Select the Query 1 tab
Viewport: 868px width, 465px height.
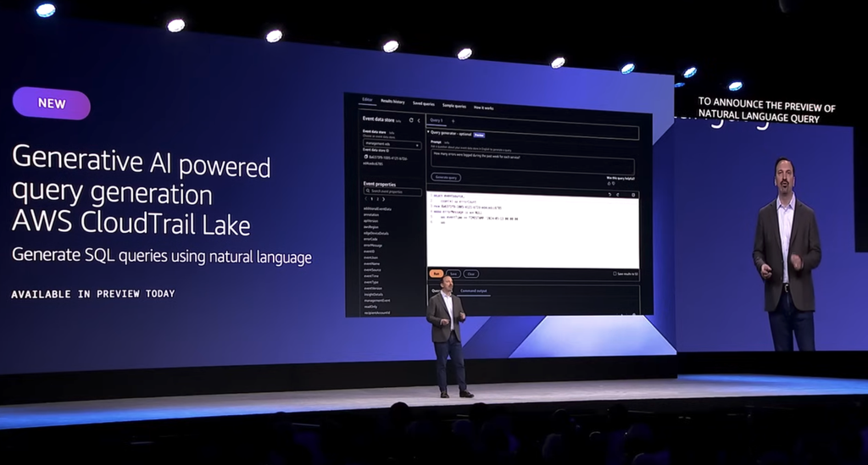437,120
